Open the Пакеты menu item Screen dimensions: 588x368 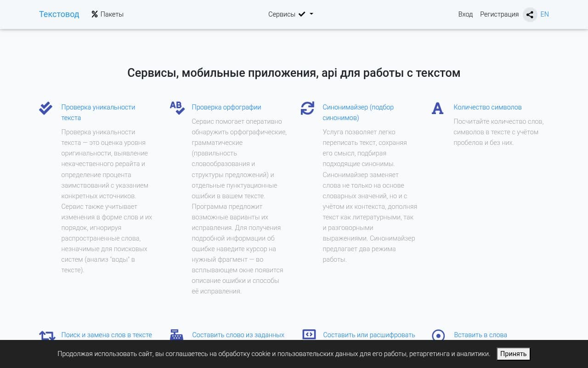tap(112, 14)
